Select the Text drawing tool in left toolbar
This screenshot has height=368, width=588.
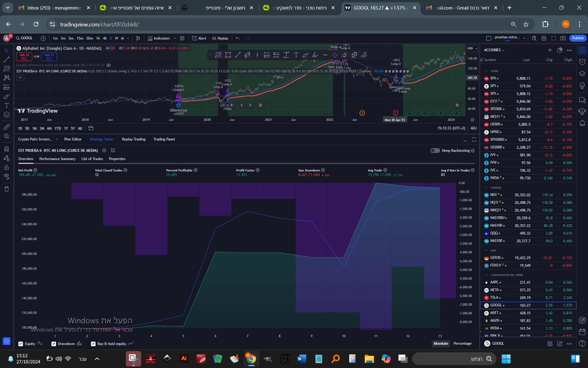6,105
